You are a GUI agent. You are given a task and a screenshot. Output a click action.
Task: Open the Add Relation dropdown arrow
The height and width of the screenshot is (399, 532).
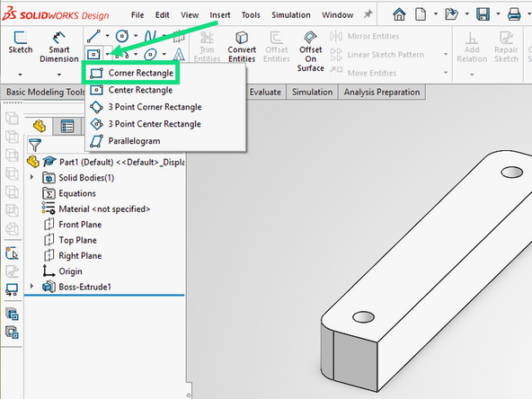472,75
